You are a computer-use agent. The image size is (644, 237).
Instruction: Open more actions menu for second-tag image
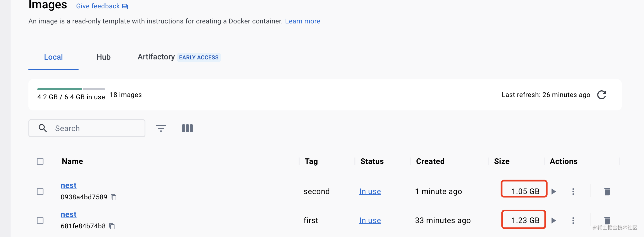[x=573, y=192]
